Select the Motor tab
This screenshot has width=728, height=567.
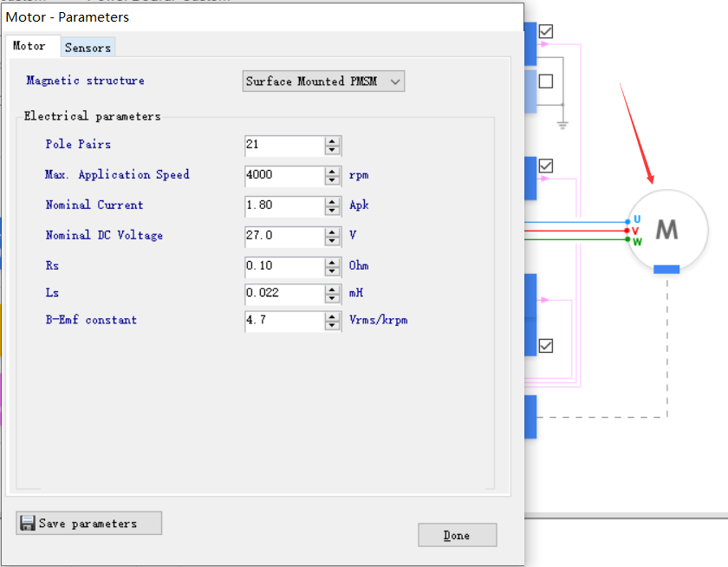[29, 46]
